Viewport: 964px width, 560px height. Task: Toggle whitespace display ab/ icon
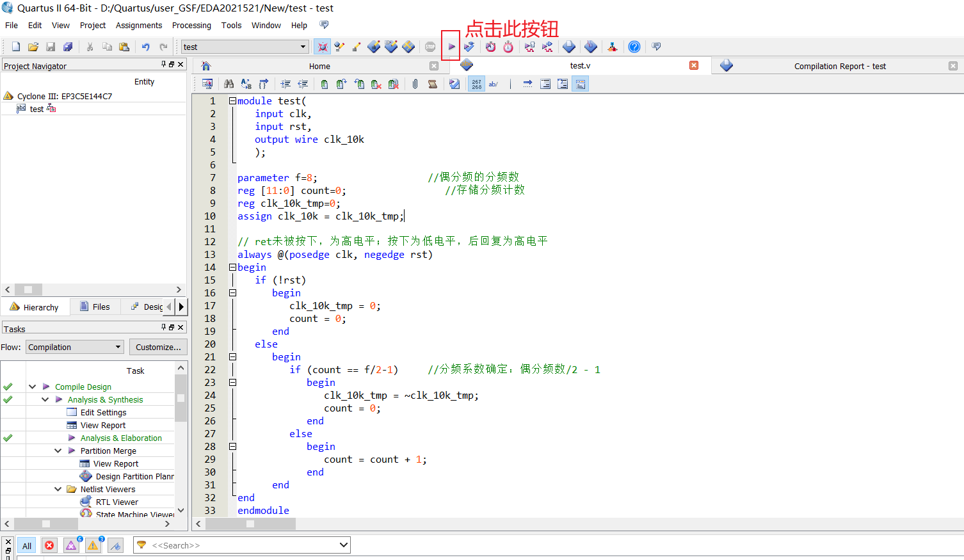point(494,84)
